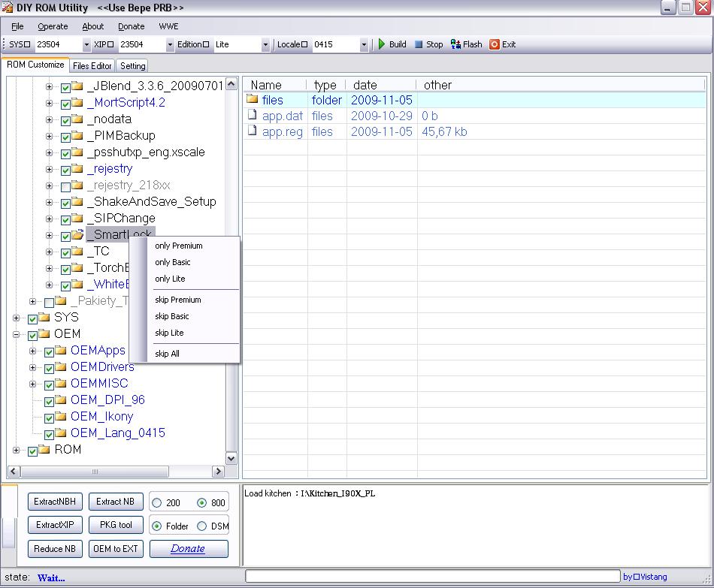Select the app.dat file icon
The image size is (714, 588).
[253, 116]
